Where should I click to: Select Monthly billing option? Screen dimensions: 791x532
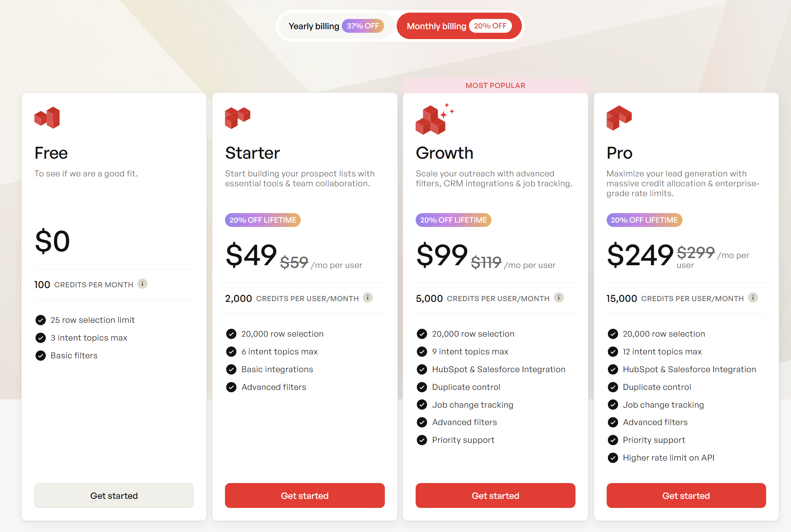(x=436, y=26)
